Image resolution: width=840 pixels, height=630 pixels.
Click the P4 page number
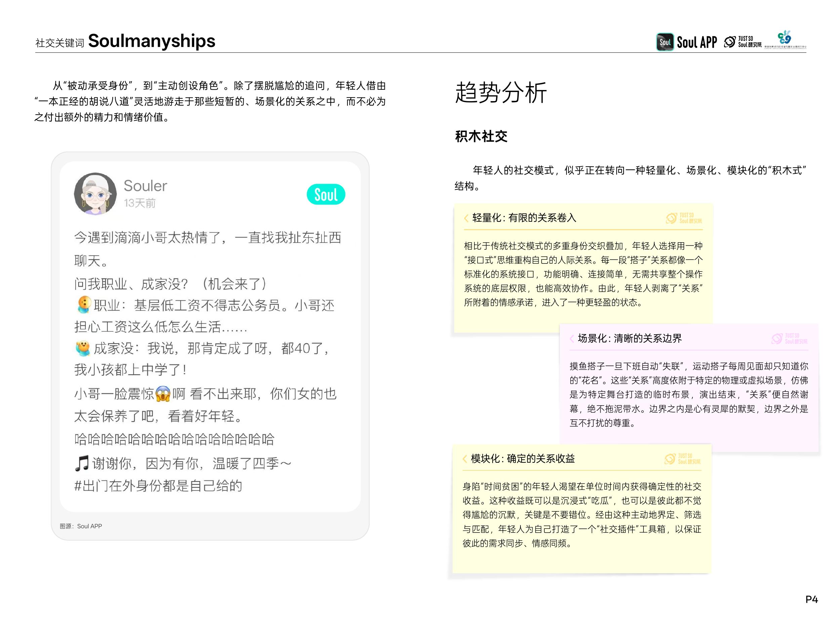[811, 599]
